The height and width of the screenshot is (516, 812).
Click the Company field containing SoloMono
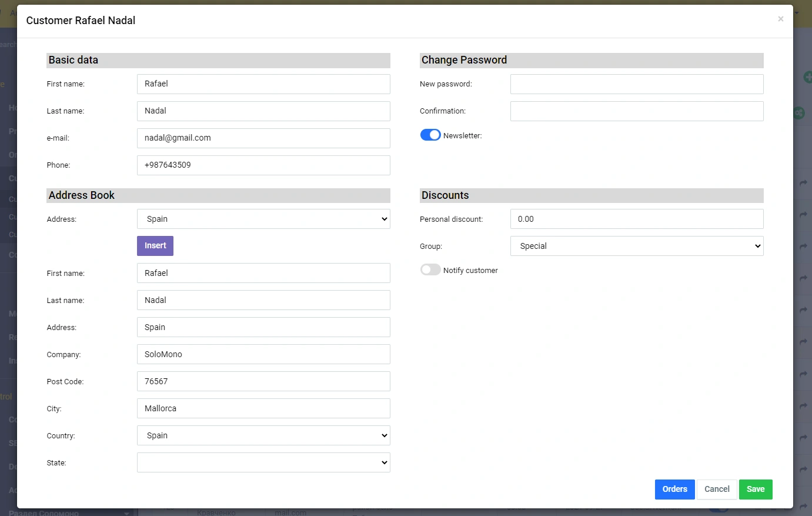(x=263, y=354)
